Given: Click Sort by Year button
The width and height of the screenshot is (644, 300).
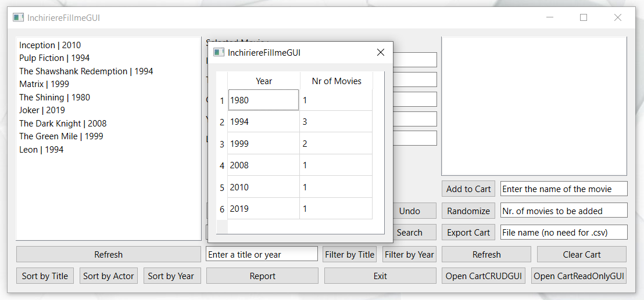Looking at the screenshot, I should tap(172, 276).
